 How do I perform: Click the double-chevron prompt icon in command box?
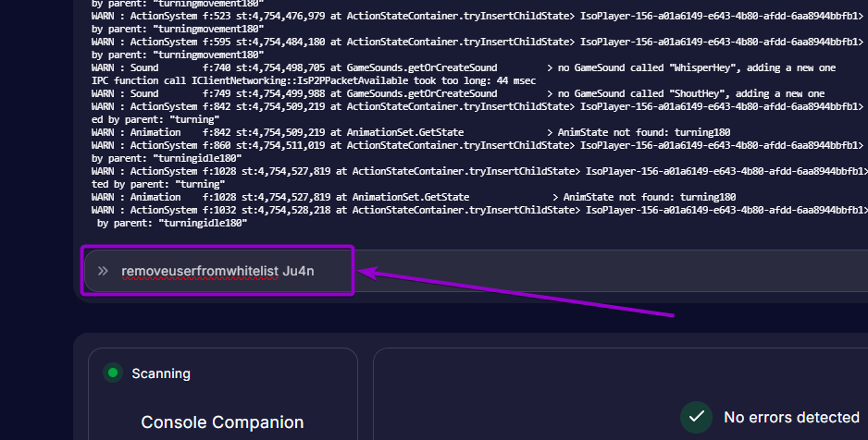(103, 271)
